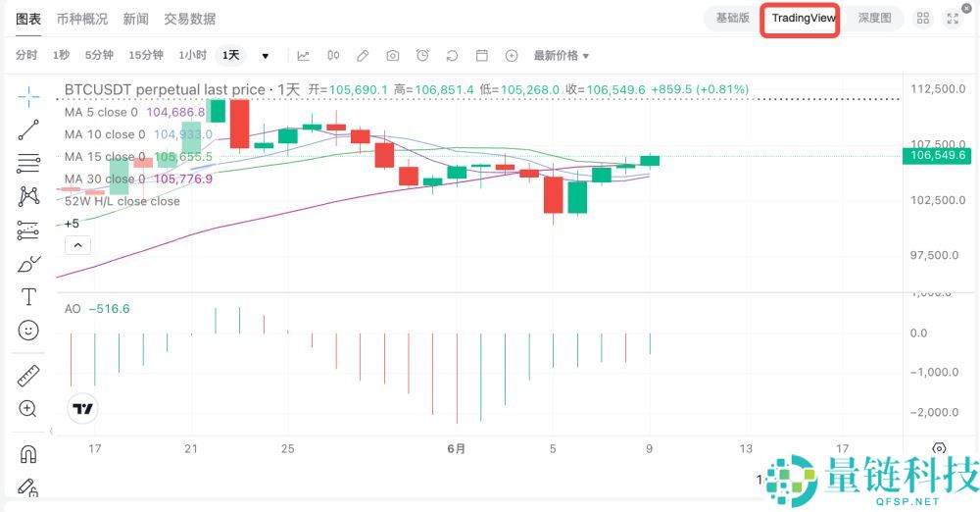Select the crosshair cursor tool
The height and width of the screenshot is (512, 980).
click(x=28, y=95)
